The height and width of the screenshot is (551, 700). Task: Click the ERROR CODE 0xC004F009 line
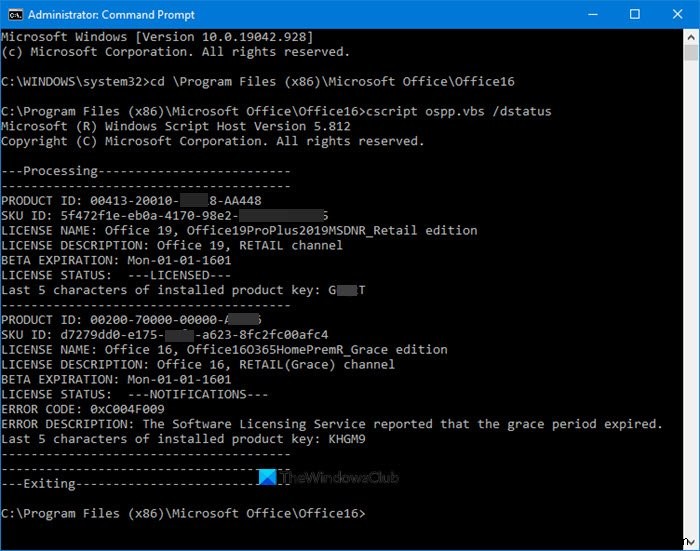83,409
